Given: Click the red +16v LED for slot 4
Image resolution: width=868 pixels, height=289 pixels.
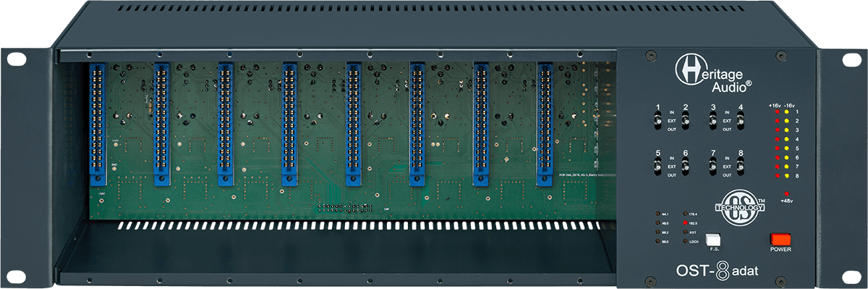Looking at the screenshot, I should 777,139.
